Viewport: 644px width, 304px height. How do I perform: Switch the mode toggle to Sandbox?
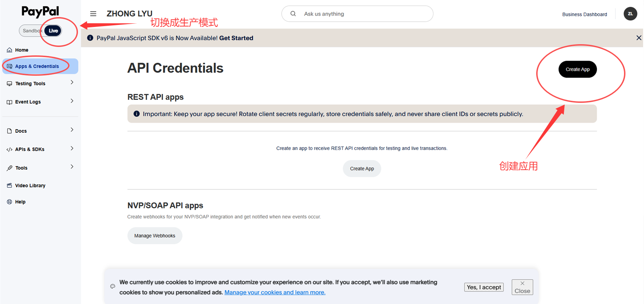(32, 31)
